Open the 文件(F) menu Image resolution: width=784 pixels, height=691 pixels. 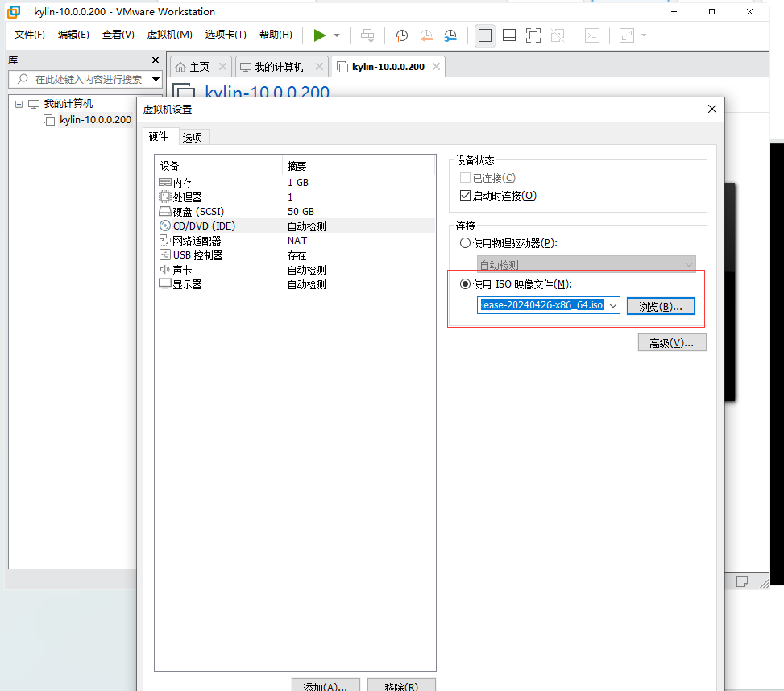(x=30, y=35)
